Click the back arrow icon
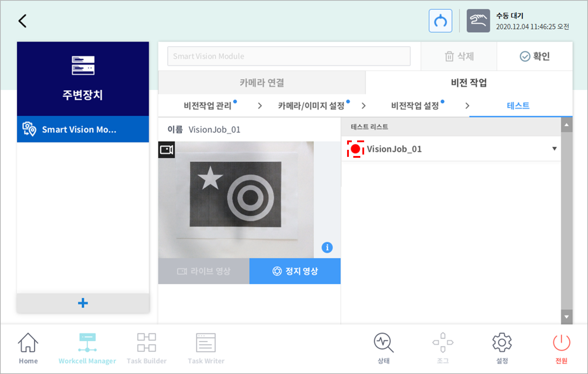588x374 pixels. (x=23, y=21)
